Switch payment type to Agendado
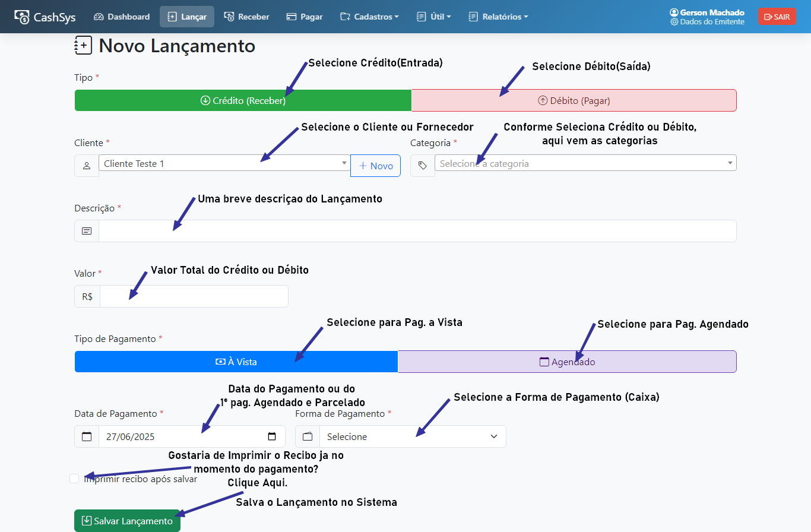This screenshot has width=811, height=532. [x=566, y=362]
